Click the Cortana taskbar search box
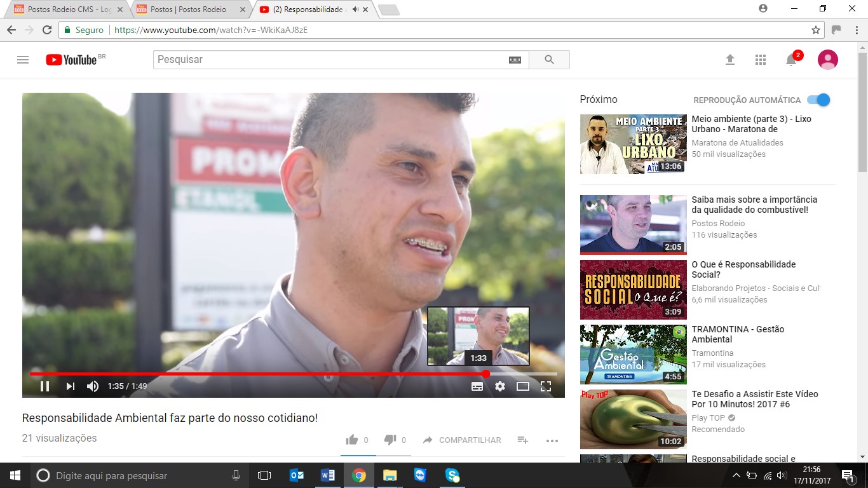Image resolution: width=868 pixels, height=488 pixels. [x=140, y=475]
